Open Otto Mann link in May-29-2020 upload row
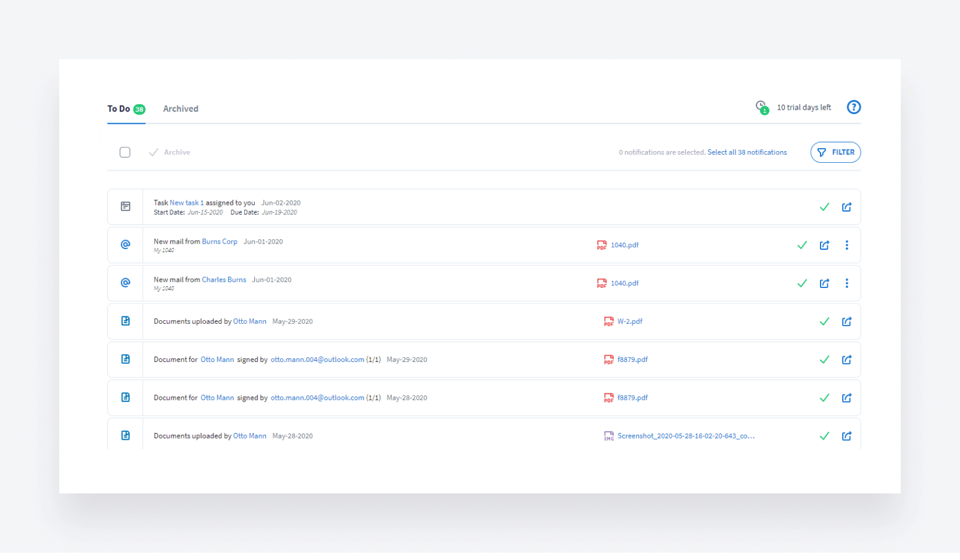 click(250, 322)
